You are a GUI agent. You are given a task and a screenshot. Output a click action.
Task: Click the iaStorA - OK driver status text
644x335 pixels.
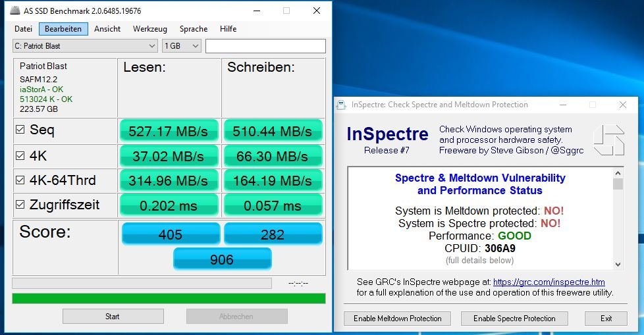click(41, 89)
